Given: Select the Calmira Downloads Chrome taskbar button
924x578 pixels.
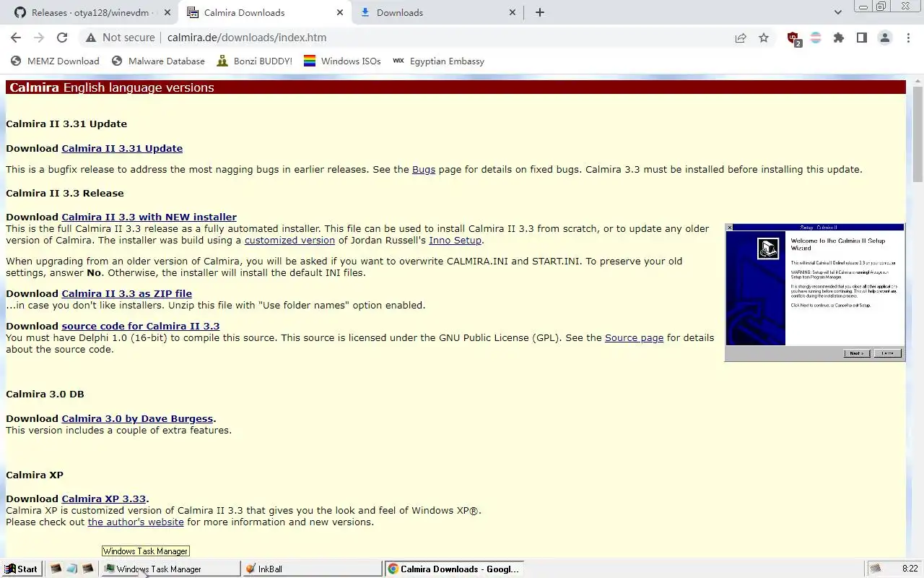Looking at the screenshot, I should coord(453,569).
